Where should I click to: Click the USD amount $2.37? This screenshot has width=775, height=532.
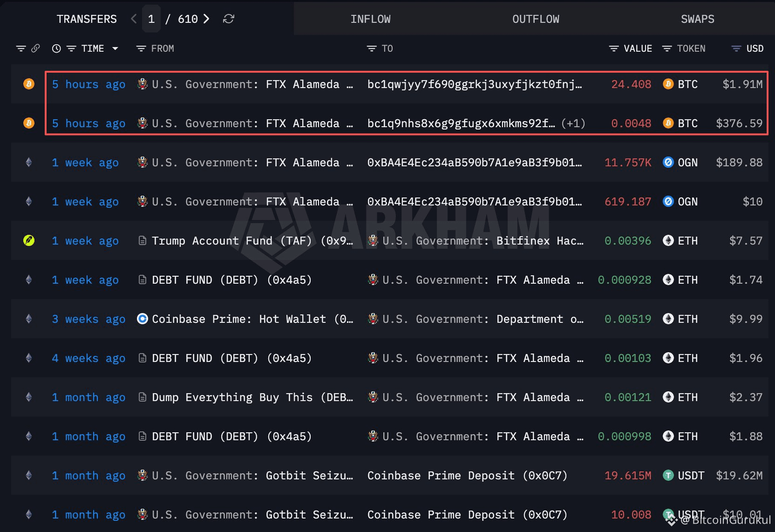point(746,397)
